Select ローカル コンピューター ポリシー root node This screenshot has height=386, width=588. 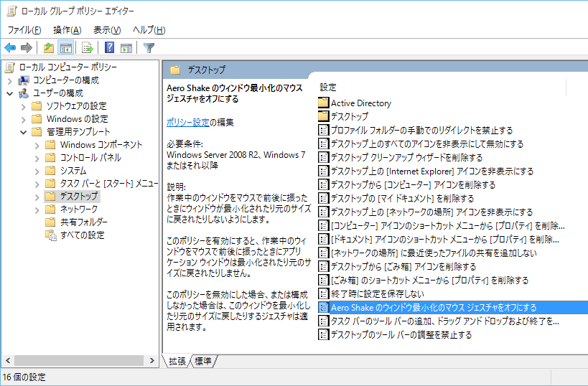68,67
